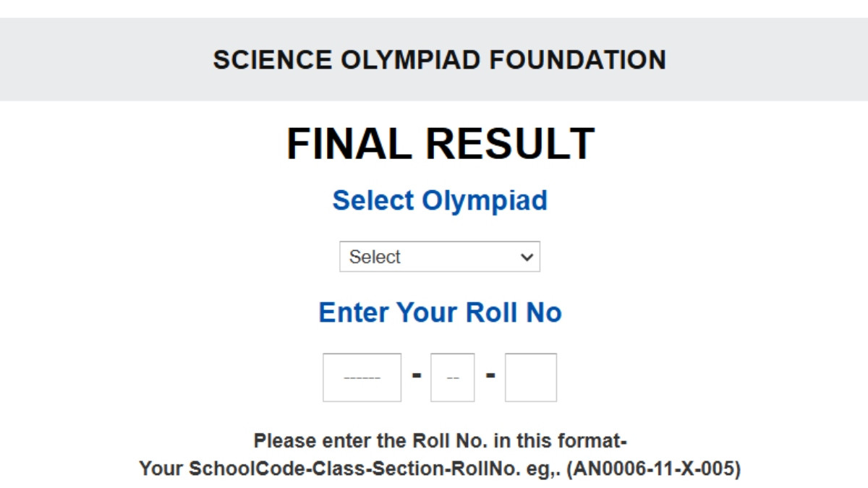The height and width of the screenshot is (488, 868).
Task: Click the word FOUNDATION in the banner
Action: pos(577,59)
